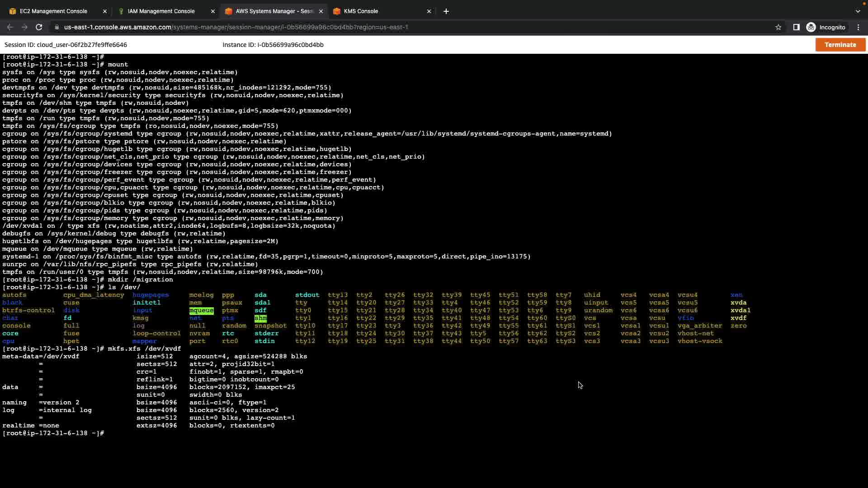Bookmark this page with the star icon

(x=778, y=27)
